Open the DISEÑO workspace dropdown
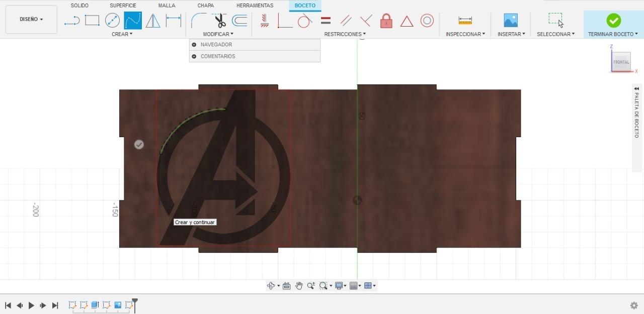644x314 pixels. (x=31, y=20)
